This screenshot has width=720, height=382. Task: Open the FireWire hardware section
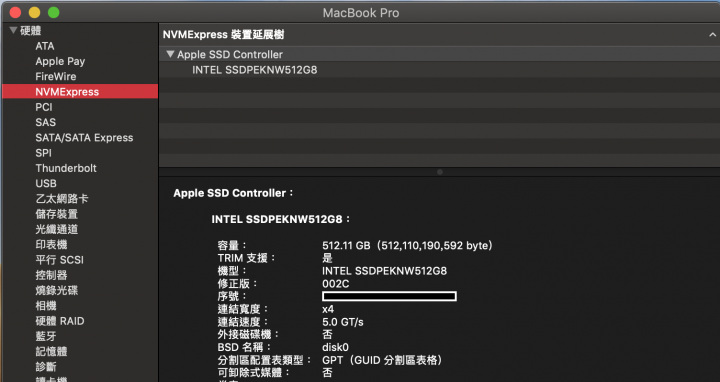(x=56, y=76)
